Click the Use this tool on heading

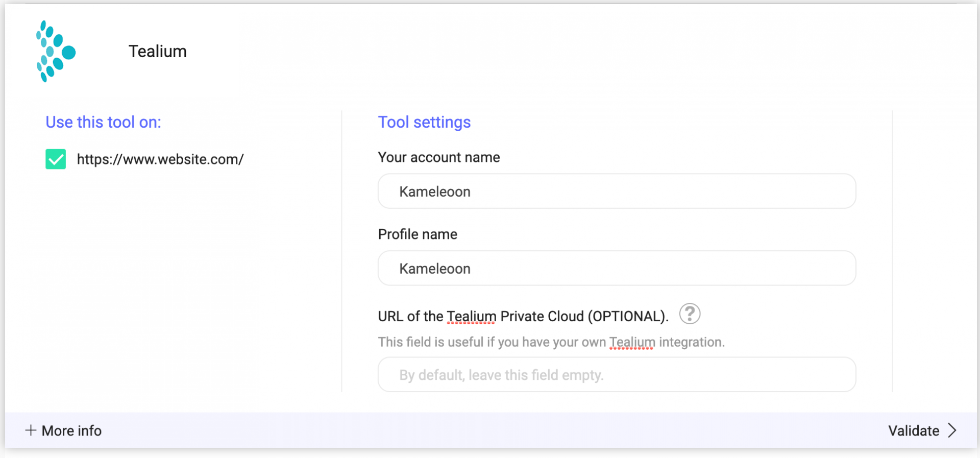(103, 123)
